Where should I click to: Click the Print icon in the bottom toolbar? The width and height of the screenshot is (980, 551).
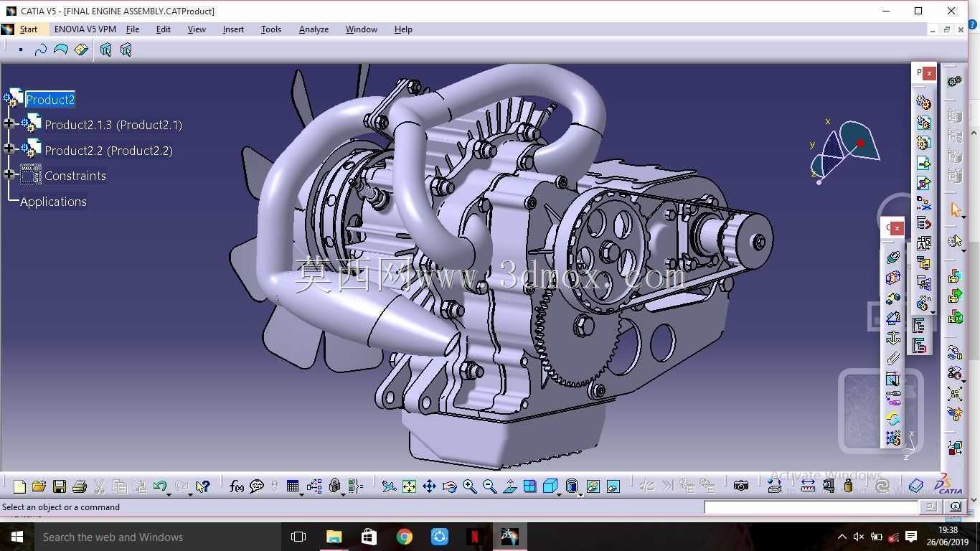(80, 486)
